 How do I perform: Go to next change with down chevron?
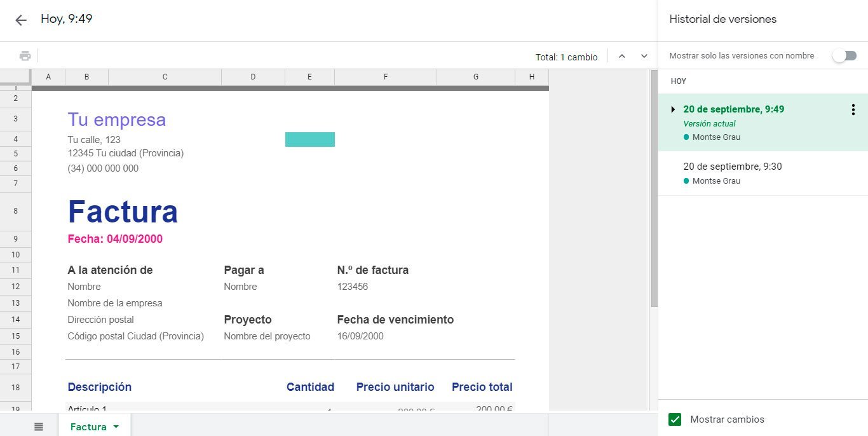(x=644, y=57)
